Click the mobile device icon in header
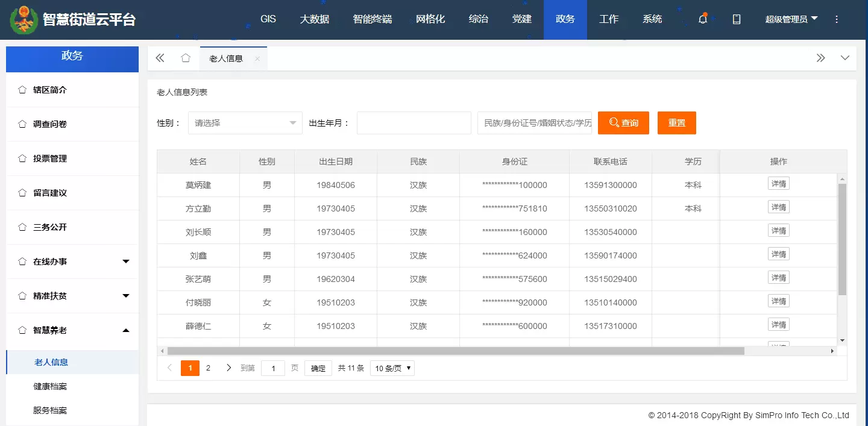Screen dimensions: 868x426 coord(736,19)
